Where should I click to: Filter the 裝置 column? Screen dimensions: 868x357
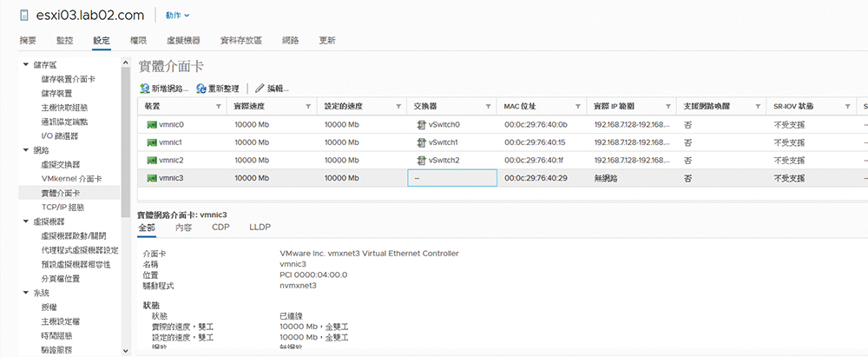tap(218, 106)
